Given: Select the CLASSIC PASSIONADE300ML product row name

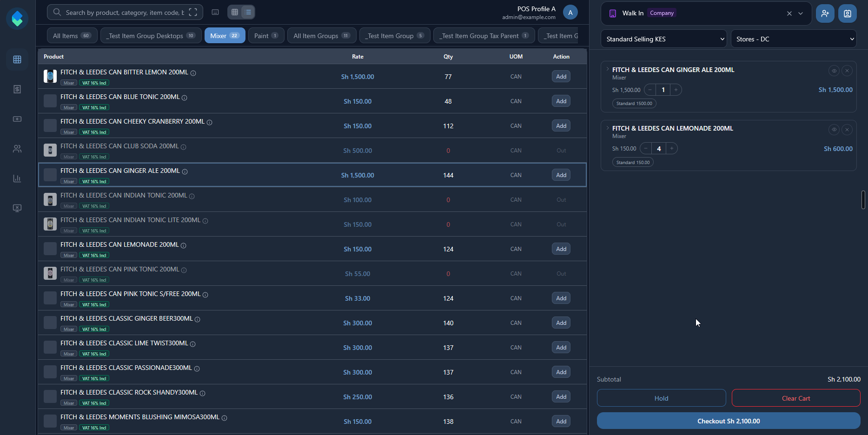Looking at the screenshot, I should coord(126,368).
